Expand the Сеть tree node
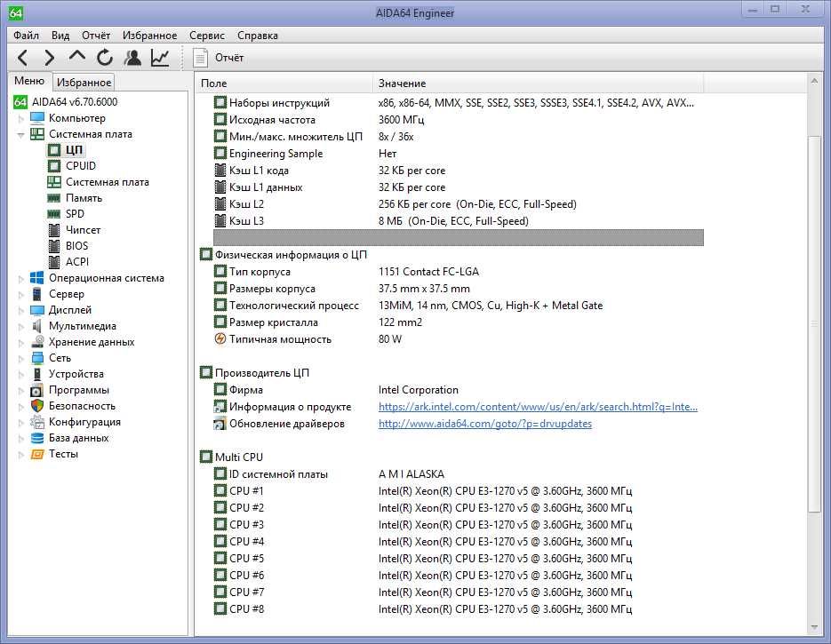This screenshot has width=831, height=644. (21, 359)
